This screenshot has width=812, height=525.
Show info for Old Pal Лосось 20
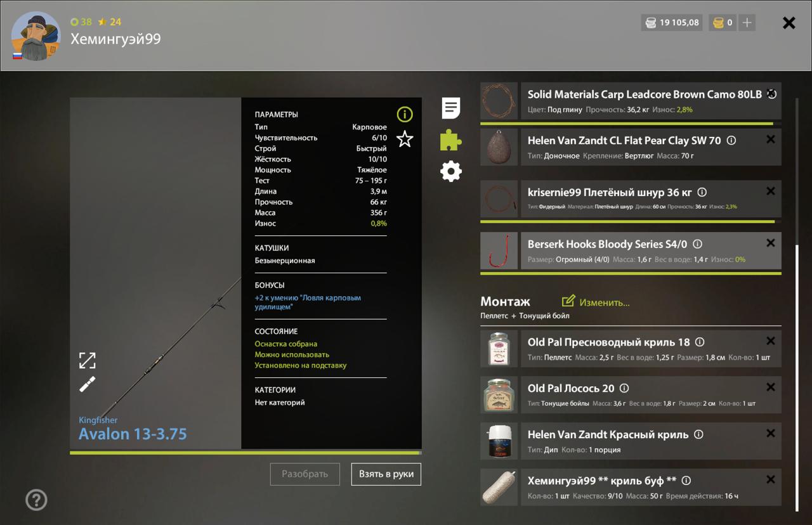point(624,388)
